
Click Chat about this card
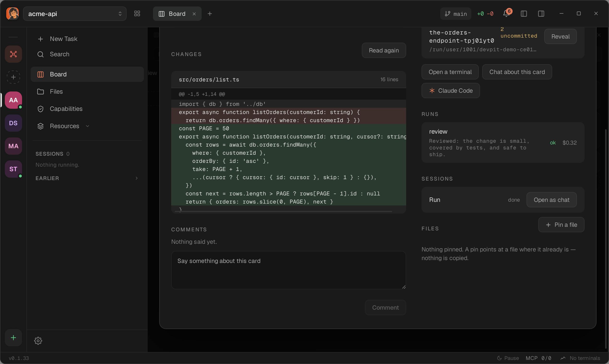click(517, 72)
